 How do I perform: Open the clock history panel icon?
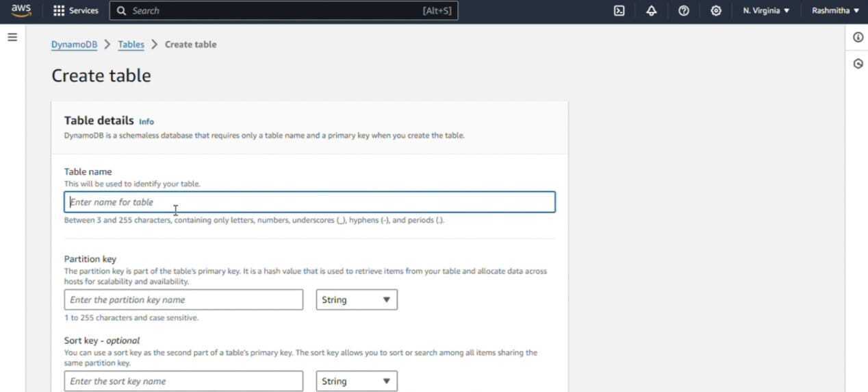tap(858, 64)
